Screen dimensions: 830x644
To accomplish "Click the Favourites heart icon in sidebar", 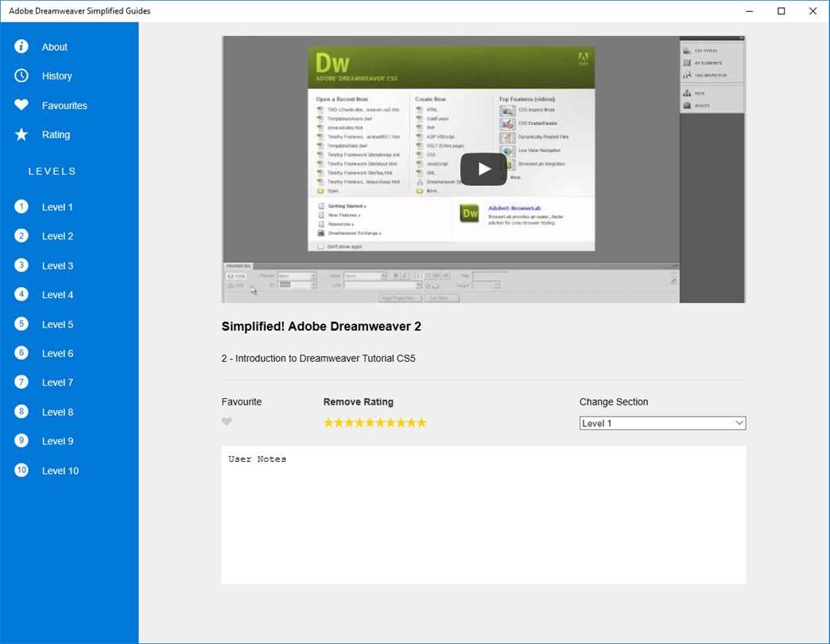I will 21,105.
